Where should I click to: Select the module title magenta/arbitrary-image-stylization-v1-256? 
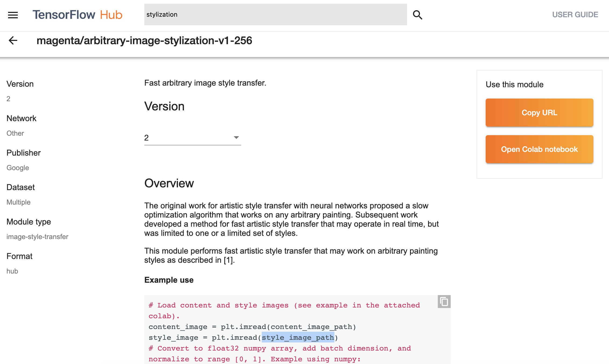coord(145,41)
